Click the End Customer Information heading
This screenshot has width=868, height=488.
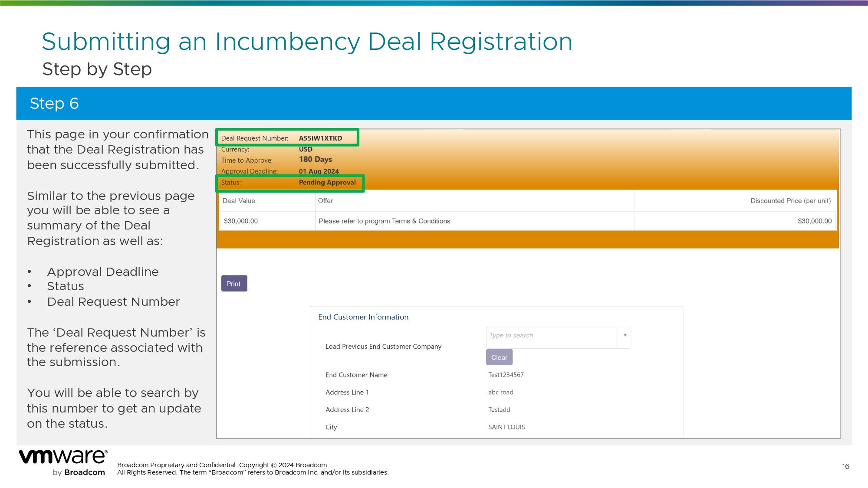pos(363,317)
